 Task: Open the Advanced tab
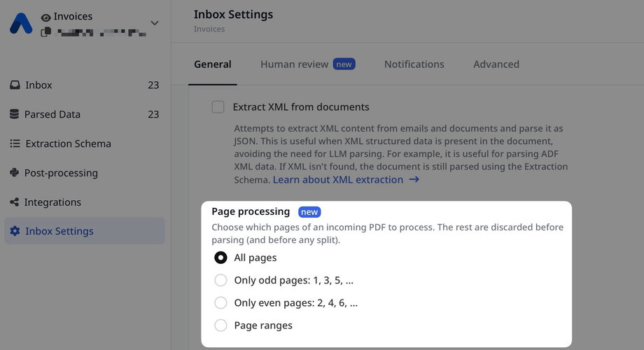[x=496, y=64]
